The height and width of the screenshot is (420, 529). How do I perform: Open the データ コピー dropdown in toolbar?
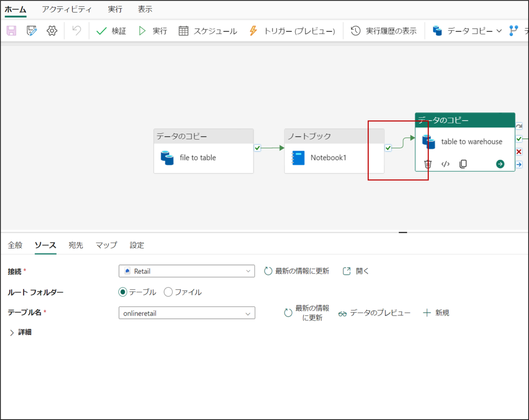(x=467, y=31)
